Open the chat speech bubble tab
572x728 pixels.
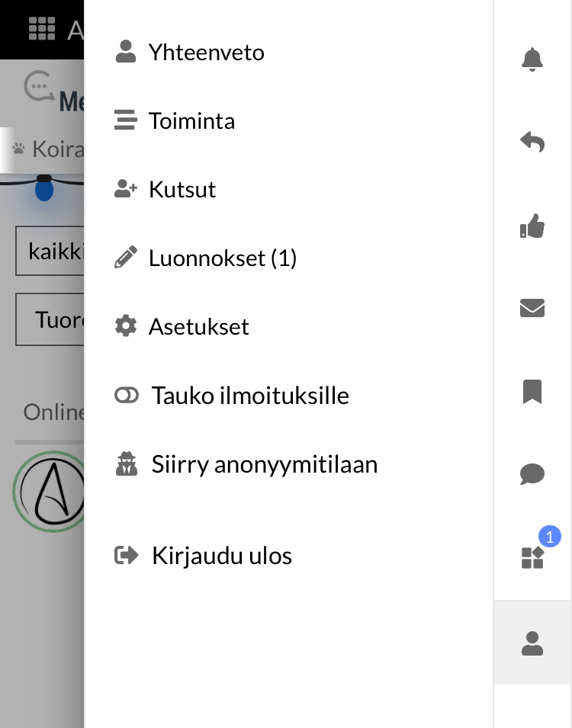[532, 474]
